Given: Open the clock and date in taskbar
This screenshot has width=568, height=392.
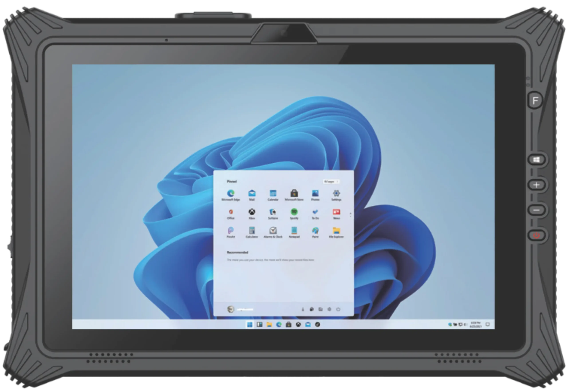Looking at the screenshot, I should 476,325.
